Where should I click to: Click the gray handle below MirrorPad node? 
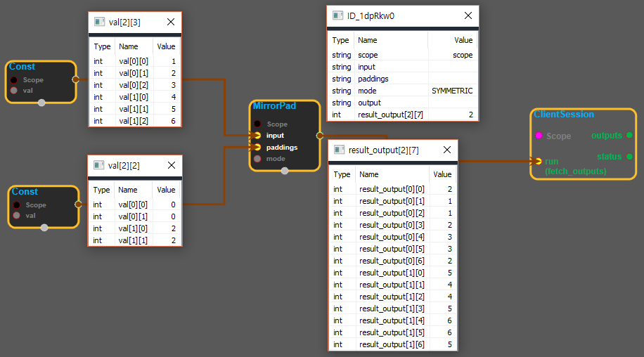(x=285, y=171)
